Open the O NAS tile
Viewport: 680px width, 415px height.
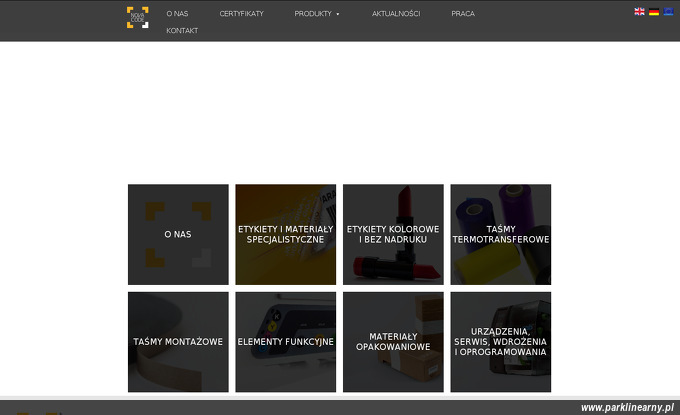178,235
